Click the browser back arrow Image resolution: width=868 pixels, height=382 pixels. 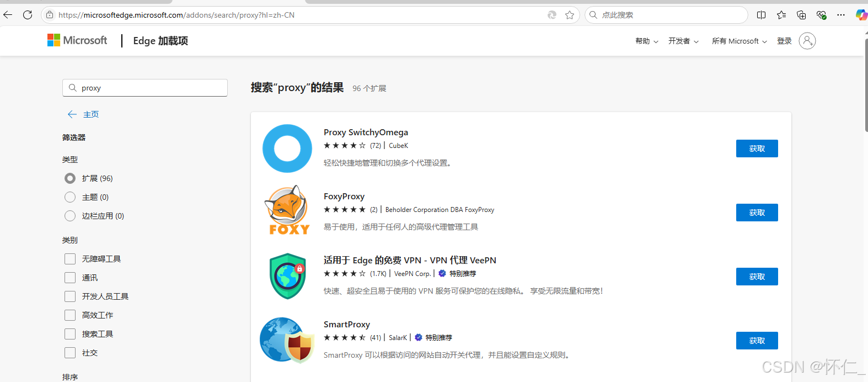8,15
